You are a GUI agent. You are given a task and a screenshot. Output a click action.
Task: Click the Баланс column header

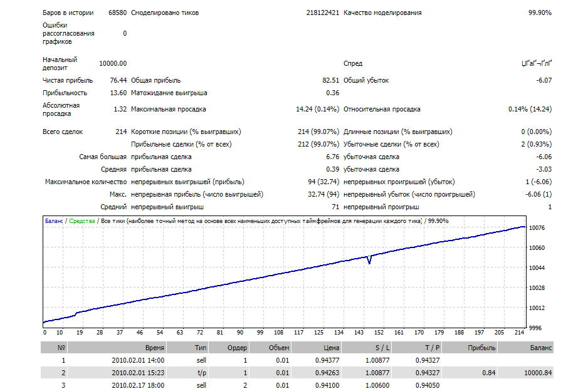click(x=526, y=348)
